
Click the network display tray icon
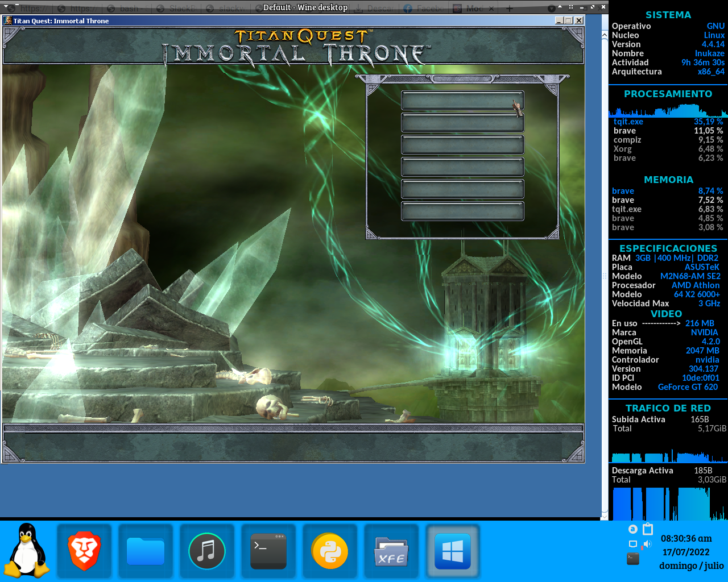632,544
